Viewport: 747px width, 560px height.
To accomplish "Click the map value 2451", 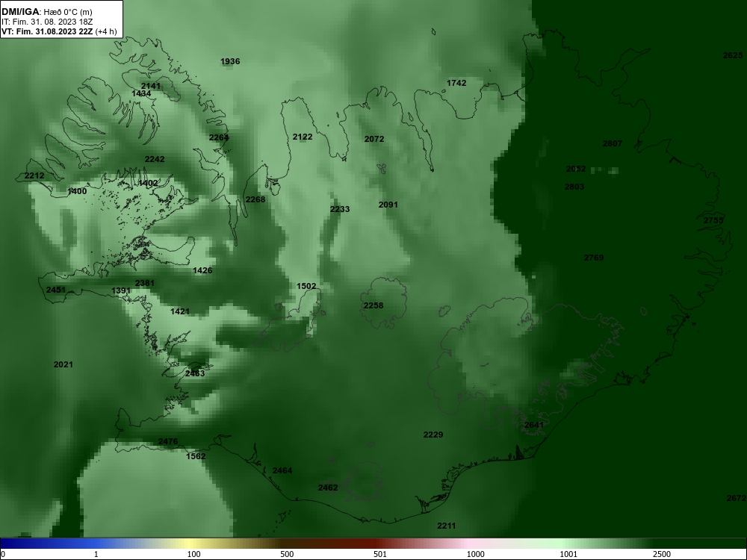I will pos(56,290).
